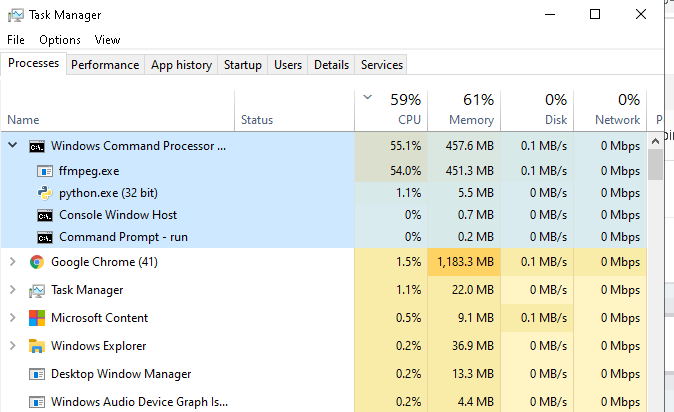Image resolution: width=674 pixels, height=412 pixels.
Task: Expand the Google Chrome process group
Action: pyautogui.click(x=13, y=262)
